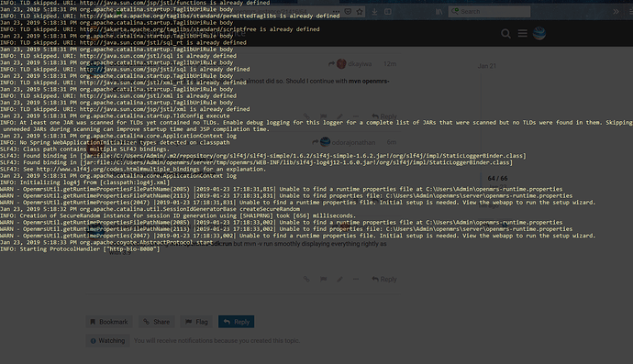Copy link icon on the last post
This screenshot has height=364, width=633.
(306, 280)
